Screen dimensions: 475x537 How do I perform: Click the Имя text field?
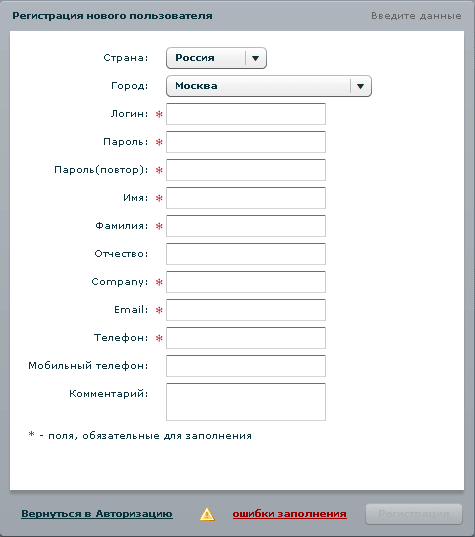click(x=246, y=198)
